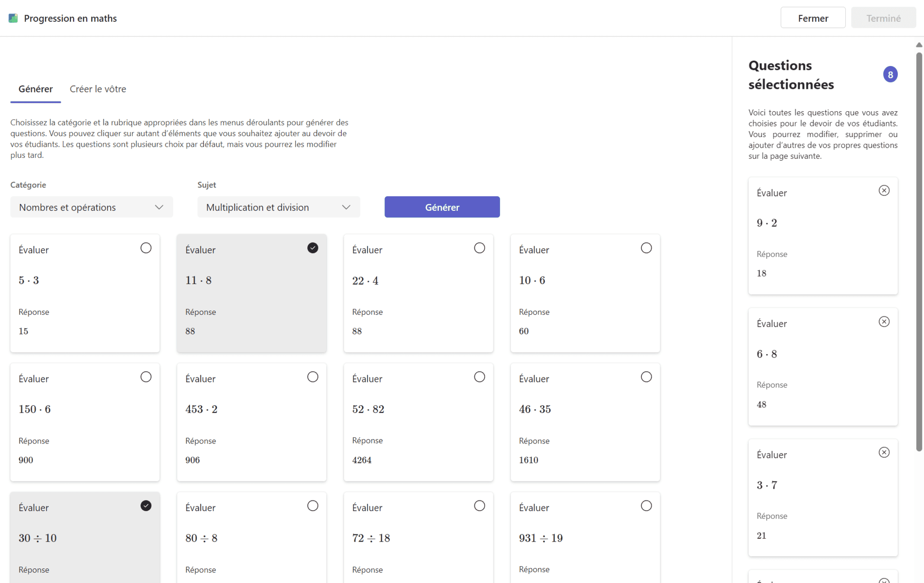This screenshot has width=924, height=583.
Task: Remove the 3 · 7 question from selected
Action: 884,452
